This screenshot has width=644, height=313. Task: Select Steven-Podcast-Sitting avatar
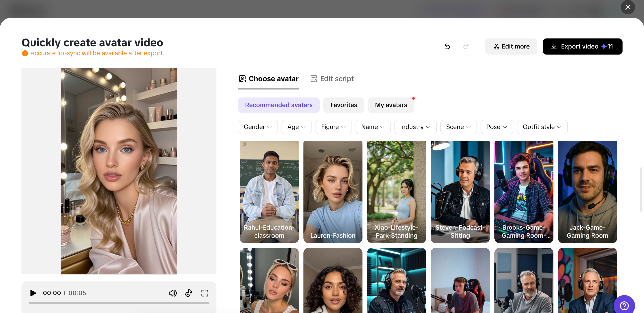[460, 192]
